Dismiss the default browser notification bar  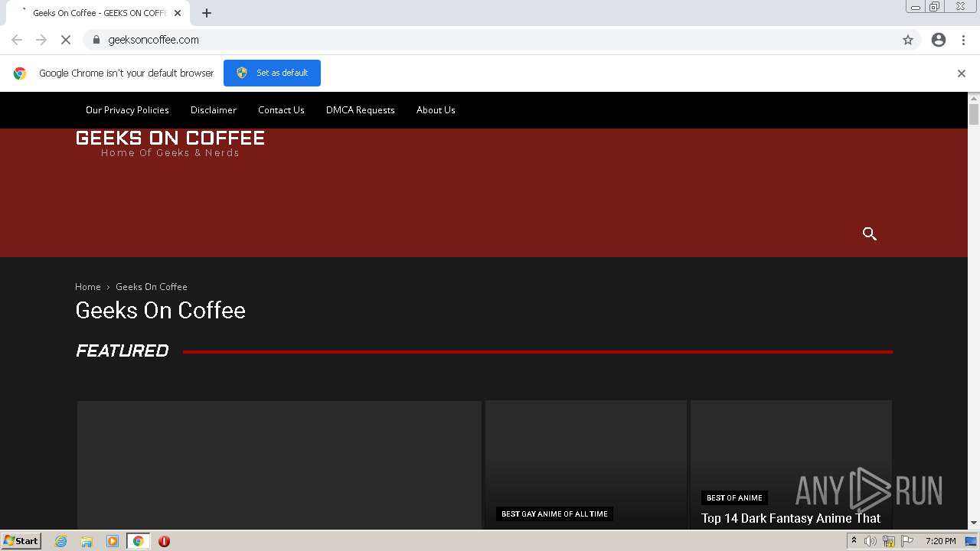(962, 73)
